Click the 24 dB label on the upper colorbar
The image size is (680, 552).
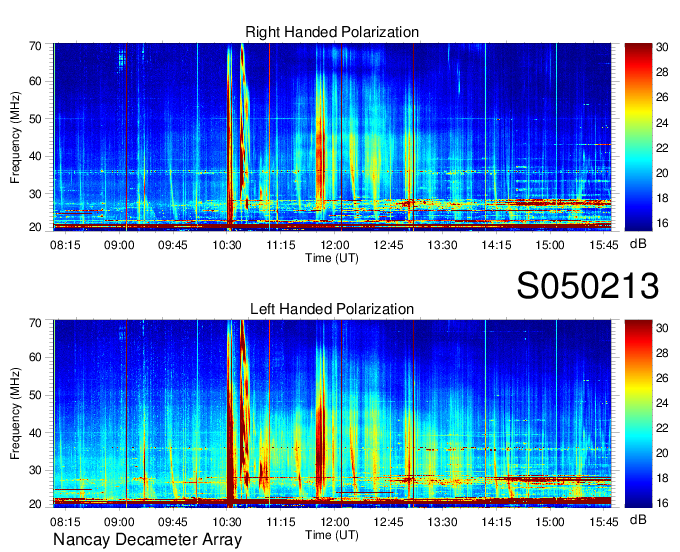click(x=662, y=123)
